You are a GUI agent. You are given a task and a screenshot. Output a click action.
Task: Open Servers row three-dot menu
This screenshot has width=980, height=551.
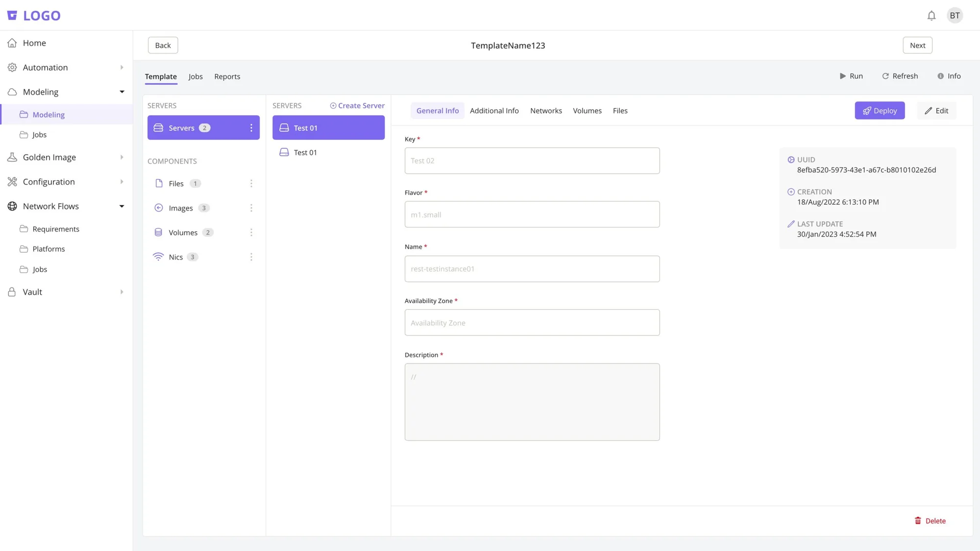coord(251,128)
